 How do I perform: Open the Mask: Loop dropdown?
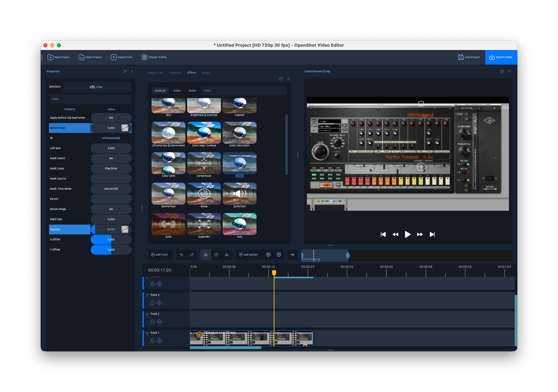(111, 168)
